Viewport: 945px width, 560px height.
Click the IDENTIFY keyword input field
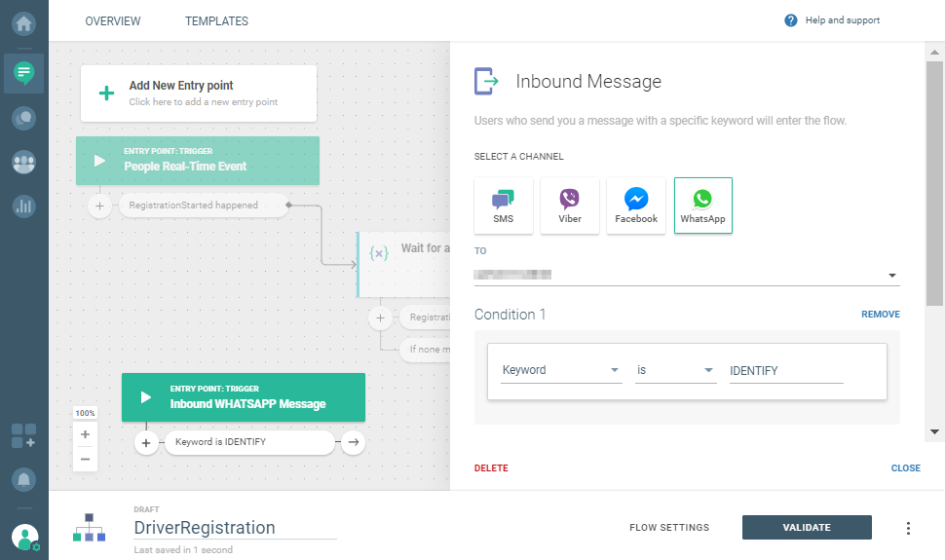coord(785,371)
